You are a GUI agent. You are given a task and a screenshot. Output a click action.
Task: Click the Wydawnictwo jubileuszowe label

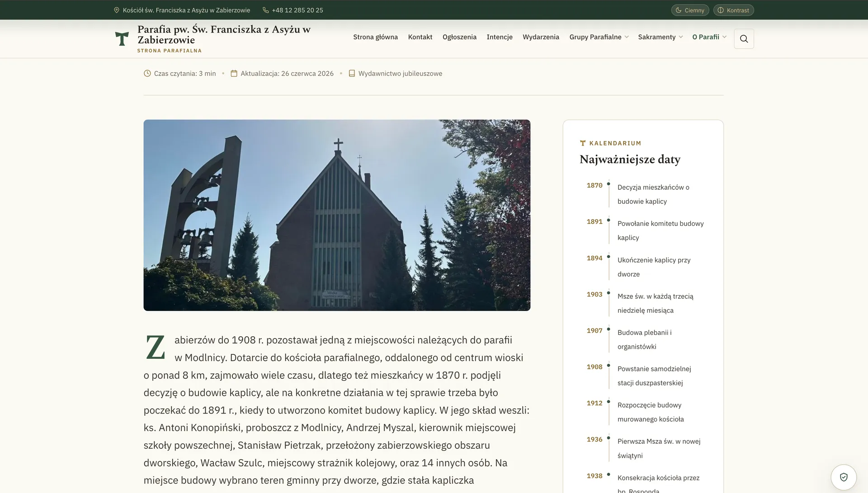(x=400, y=73)
